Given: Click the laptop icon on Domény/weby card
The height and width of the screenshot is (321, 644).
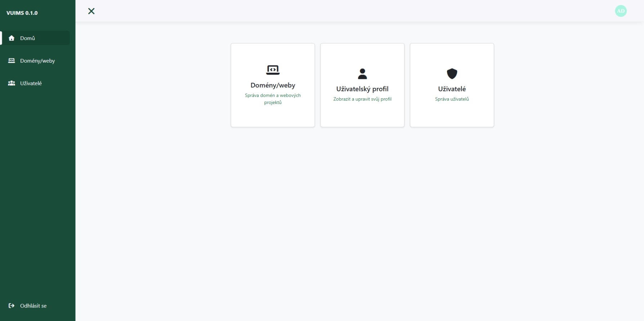Looking at the screenshot, I should pos(273,70).
